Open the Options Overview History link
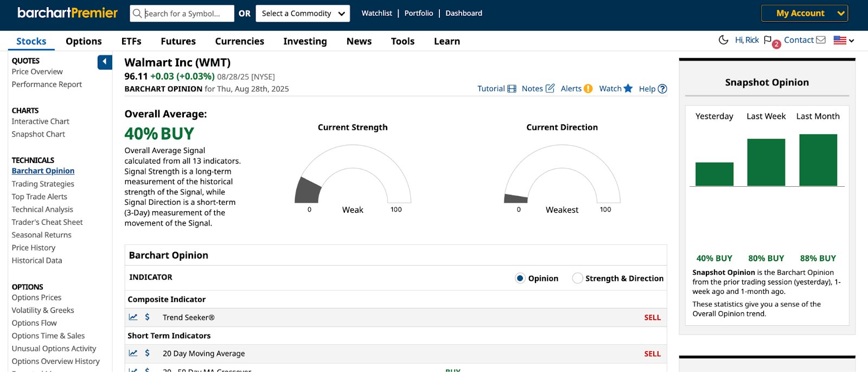Screen dimensions: 868x372 tap(56, 362)
